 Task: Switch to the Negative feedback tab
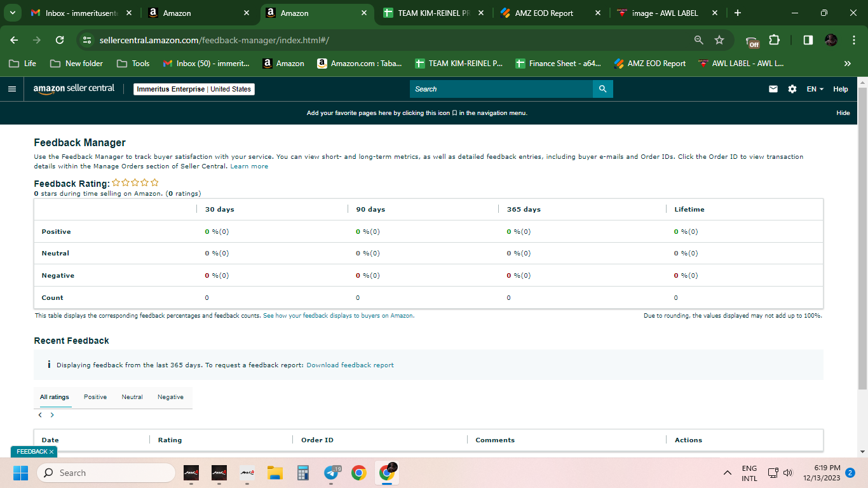tap(170, 397)
